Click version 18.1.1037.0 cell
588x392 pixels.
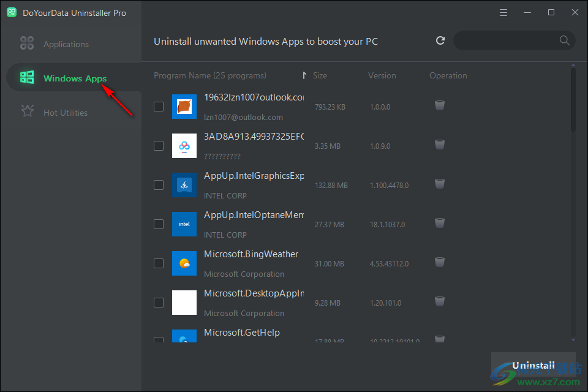point(387,225)
